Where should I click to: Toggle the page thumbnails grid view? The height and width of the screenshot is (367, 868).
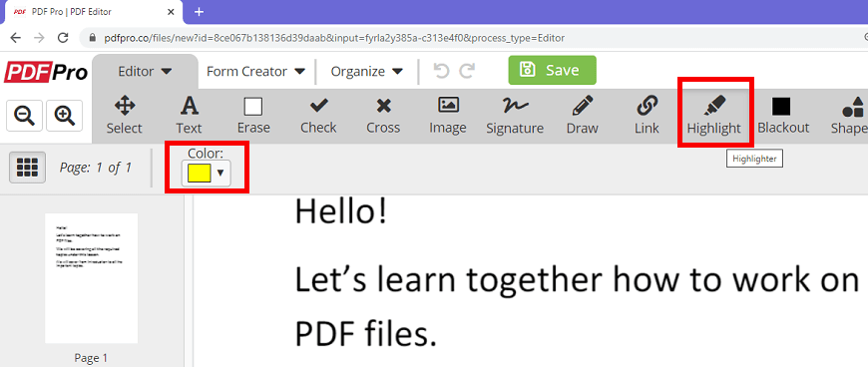pos(27,168)
